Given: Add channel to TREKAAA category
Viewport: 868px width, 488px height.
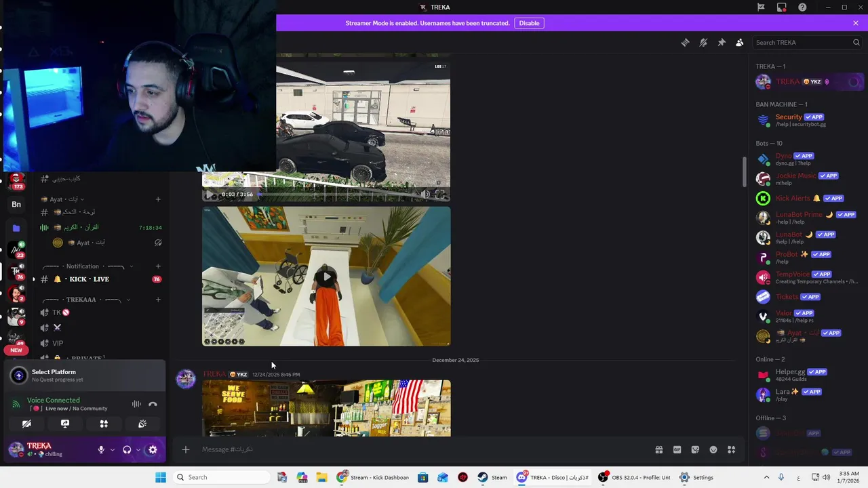Looking at the screenshot, I should point(158,300).
